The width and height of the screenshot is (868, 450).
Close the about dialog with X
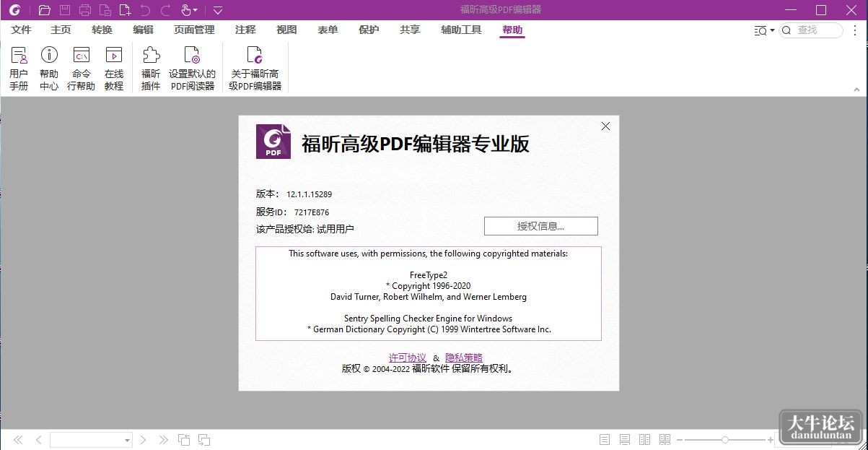605,126
